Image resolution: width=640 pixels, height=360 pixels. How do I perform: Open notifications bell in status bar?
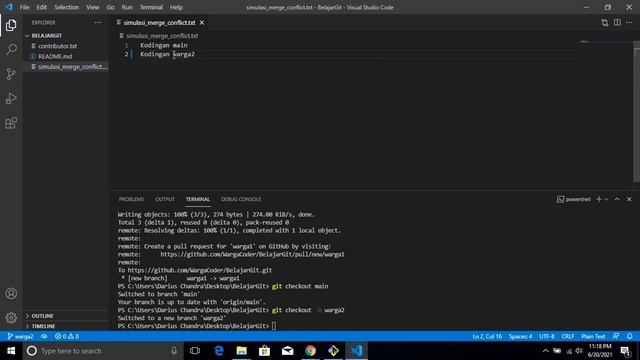click(x=630, y=336)
